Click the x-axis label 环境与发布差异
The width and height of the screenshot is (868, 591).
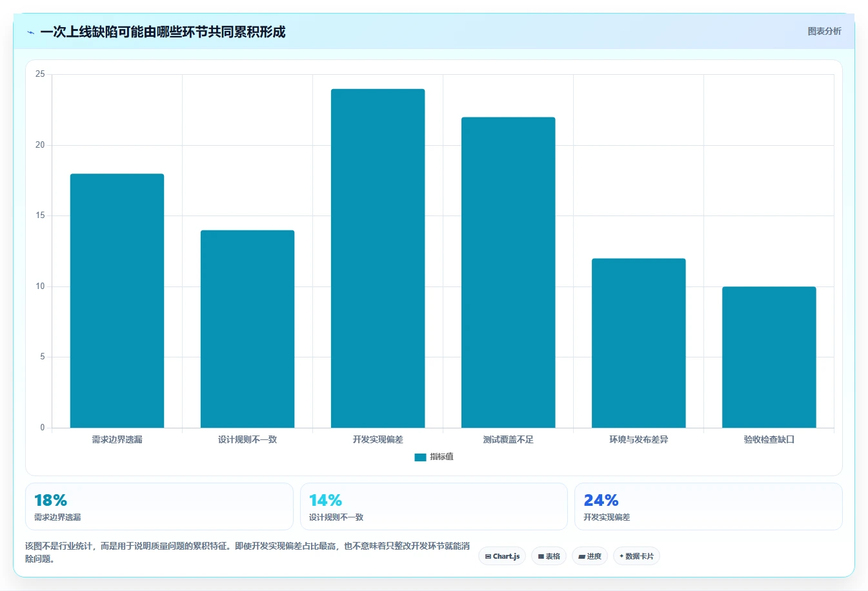click(638, 439)
